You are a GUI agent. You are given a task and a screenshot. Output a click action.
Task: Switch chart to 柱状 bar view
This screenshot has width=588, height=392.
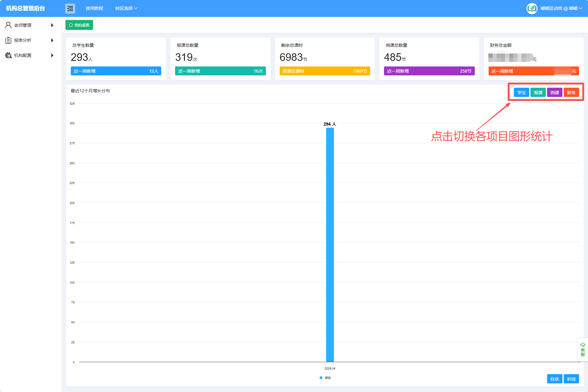[x=555, y=379]
